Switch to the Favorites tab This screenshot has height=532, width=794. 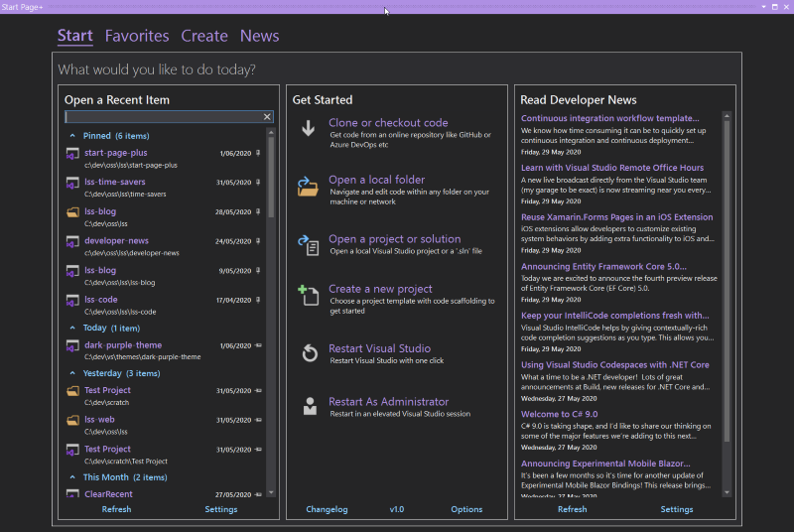click(137, 36)
